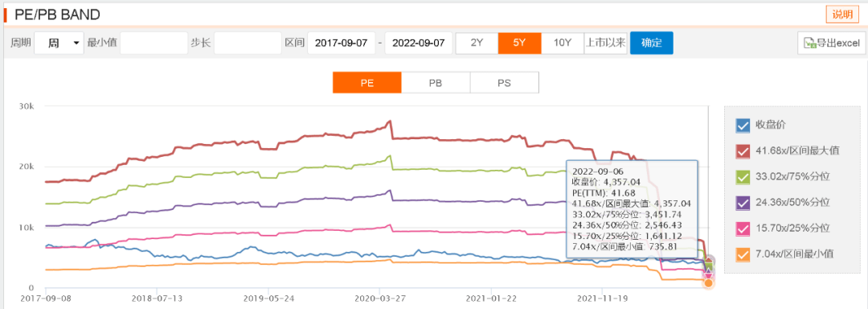
Task: Select the 上市以来 range
Action: click(x=606, y=43)
